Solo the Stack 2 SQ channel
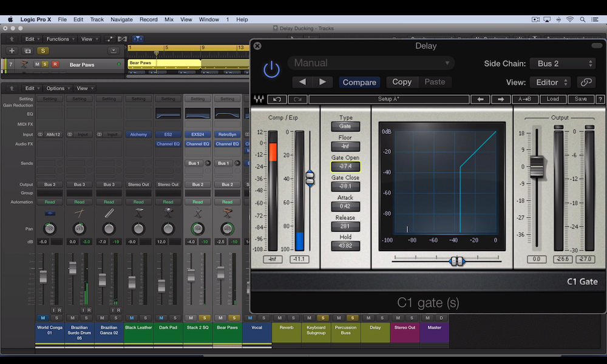Viewport: 607px width, 364px height. click(205, 318)
